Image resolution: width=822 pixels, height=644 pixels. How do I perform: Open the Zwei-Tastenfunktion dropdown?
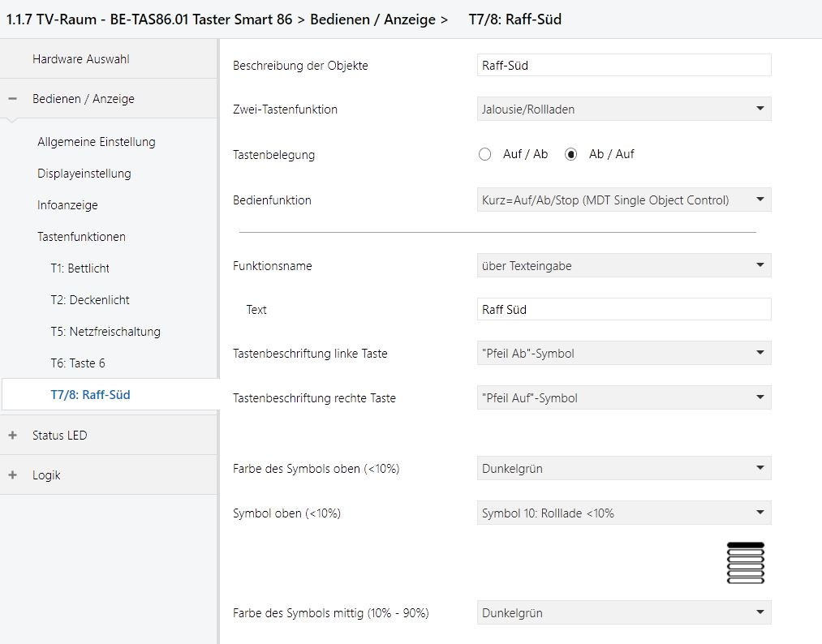(623, 109)
